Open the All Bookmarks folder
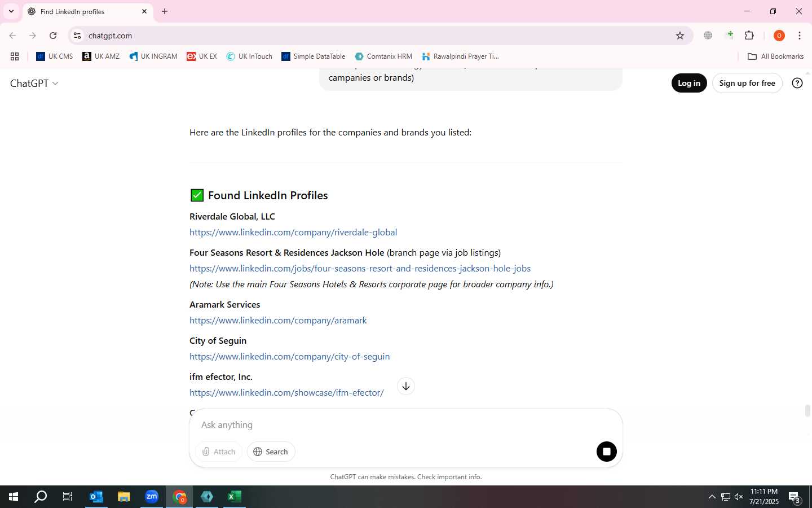 pos(775,56)
